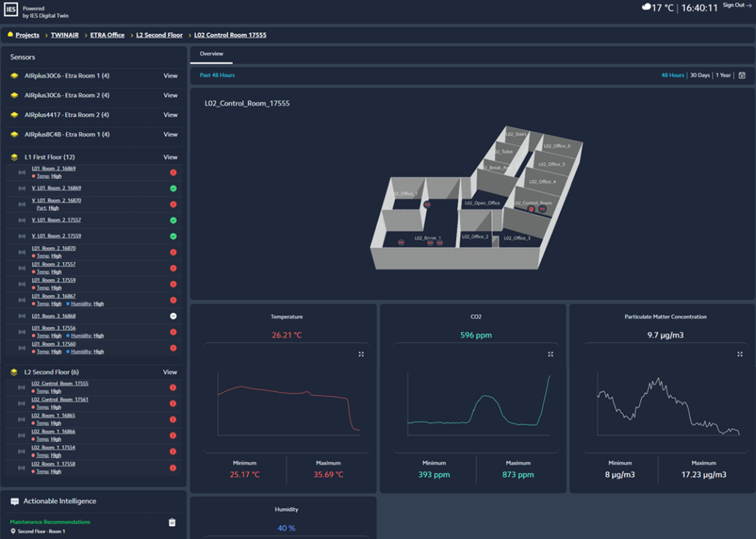Open the TWINAIR breadcrumb link
The height and width of the screenshot is (539, 756).
(64, 35)
